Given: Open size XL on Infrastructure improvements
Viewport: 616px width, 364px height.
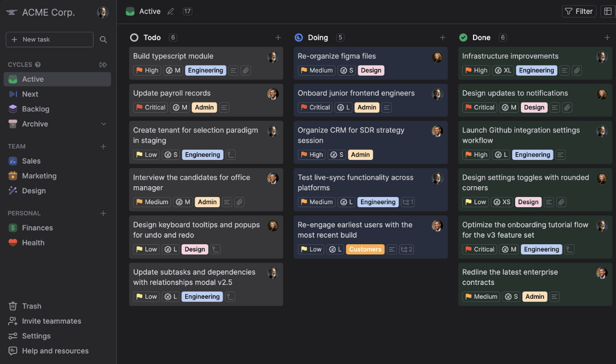Looking at the screenshot, I should [x=503, y=70].
